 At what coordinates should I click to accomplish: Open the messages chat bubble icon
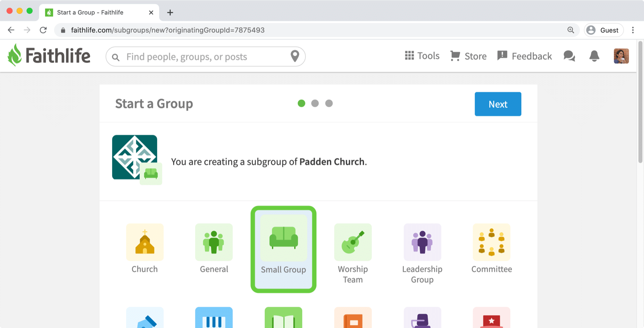(569, 56)
